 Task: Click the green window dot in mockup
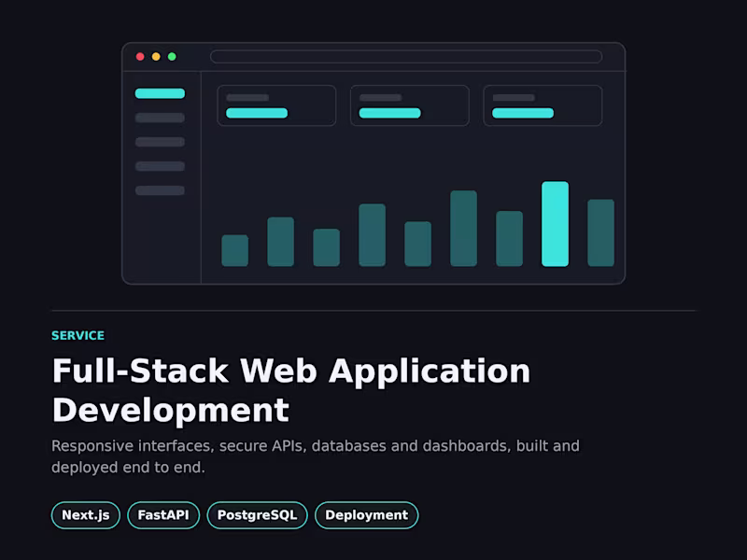click(x=172, y=57)
